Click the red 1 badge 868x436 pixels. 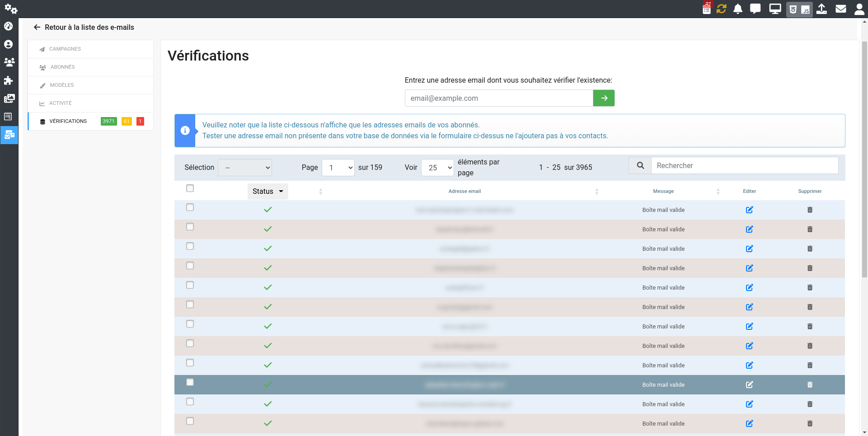click(140, 121)
